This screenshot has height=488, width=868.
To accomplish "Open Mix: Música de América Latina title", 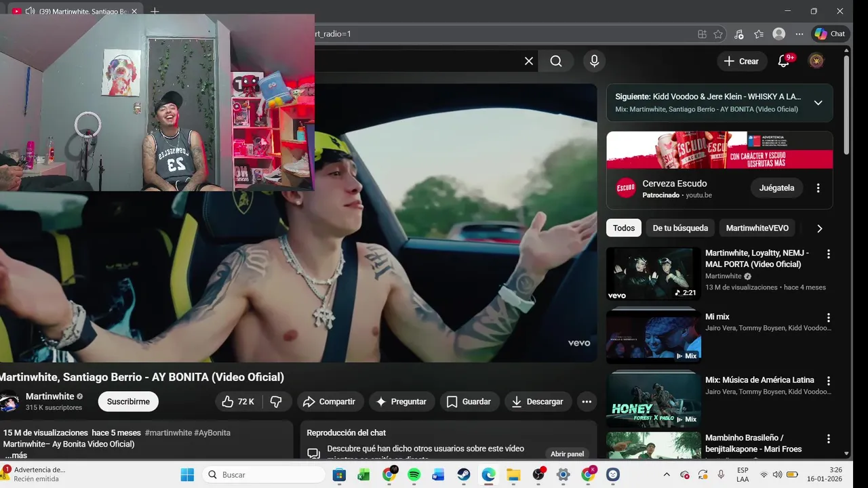I will tap(759, 380).
